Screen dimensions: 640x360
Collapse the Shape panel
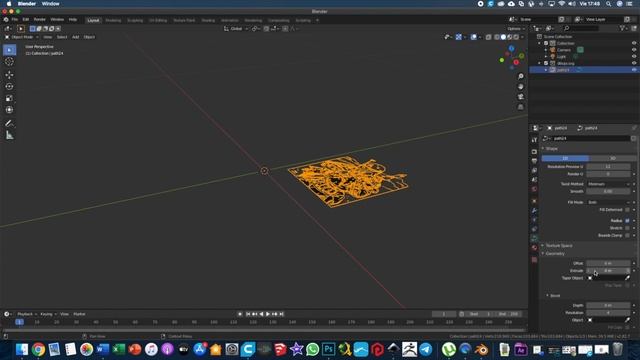(550, 149)
